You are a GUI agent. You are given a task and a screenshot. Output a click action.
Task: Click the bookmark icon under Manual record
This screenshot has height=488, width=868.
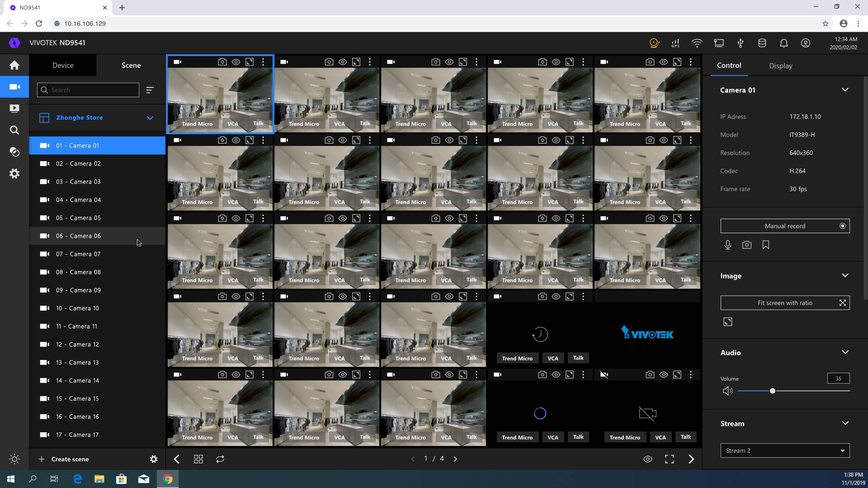(766, 245)
